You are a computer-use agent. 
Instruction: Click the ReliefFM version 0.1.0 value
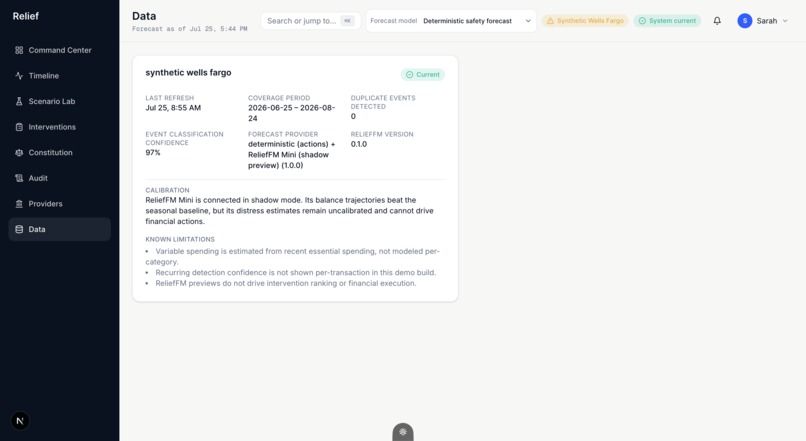pyautogui.click(x=359, y=144)
